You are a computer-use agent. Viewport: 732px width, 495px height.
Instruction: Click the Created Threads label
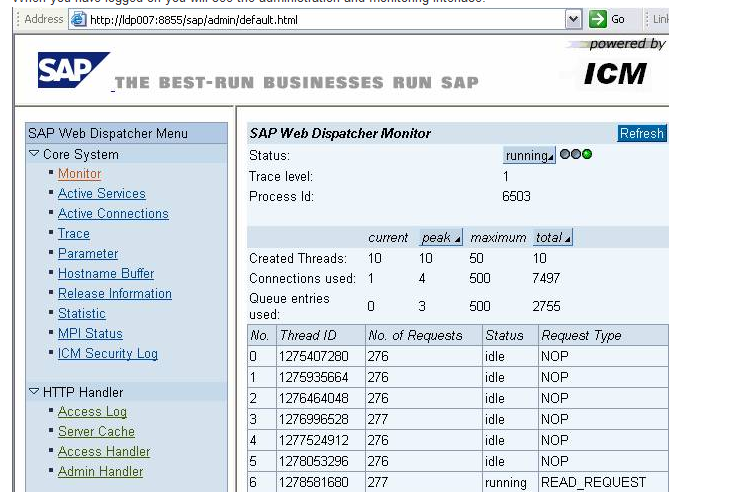[298, 258]
